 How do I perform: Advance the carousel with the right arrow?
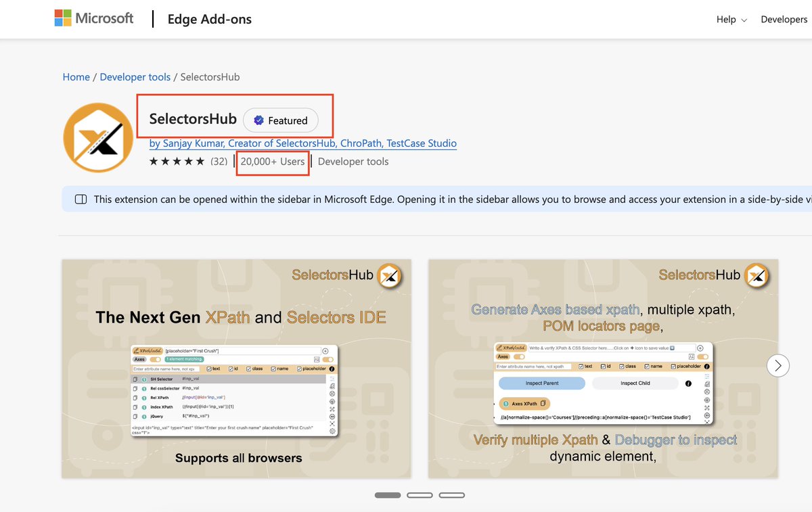pyautogui.click(x=777, y=365)
